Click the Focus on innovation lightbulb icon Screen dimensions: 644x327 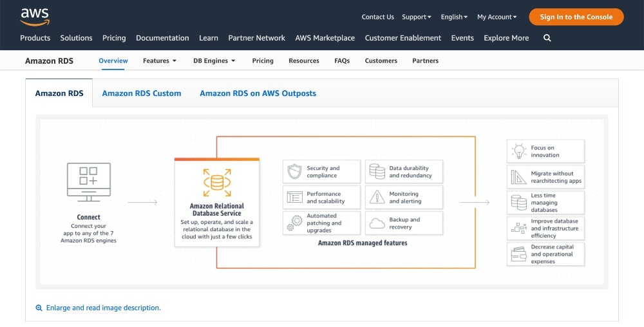518,152
